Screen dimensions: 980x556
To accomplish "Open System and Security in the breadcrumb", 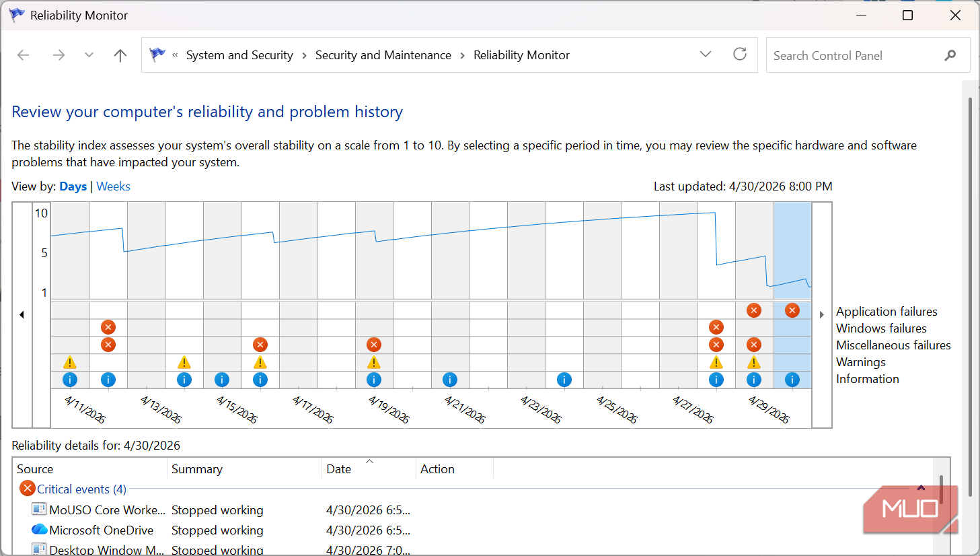I will [x=239, y=55].
